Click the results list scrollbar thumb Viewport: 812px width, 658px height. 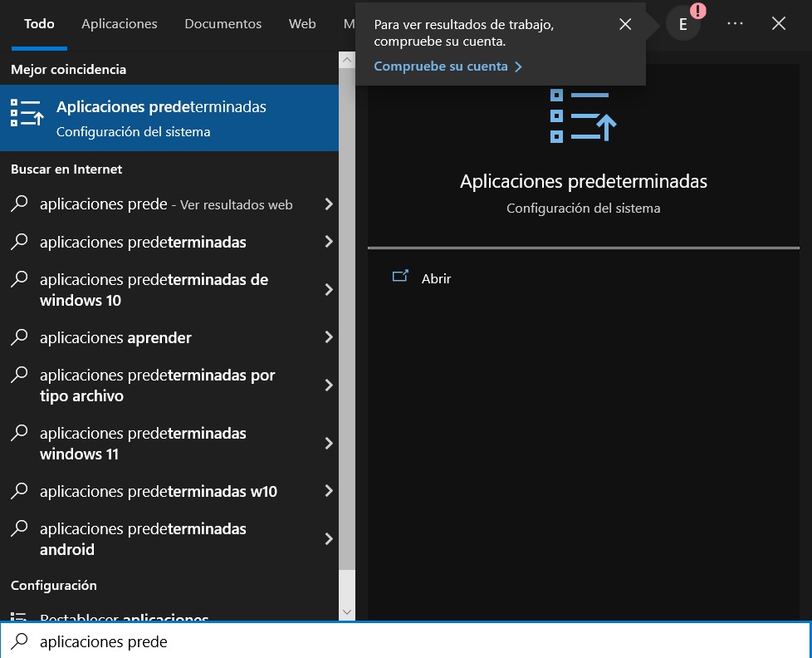tap(347, 319)
